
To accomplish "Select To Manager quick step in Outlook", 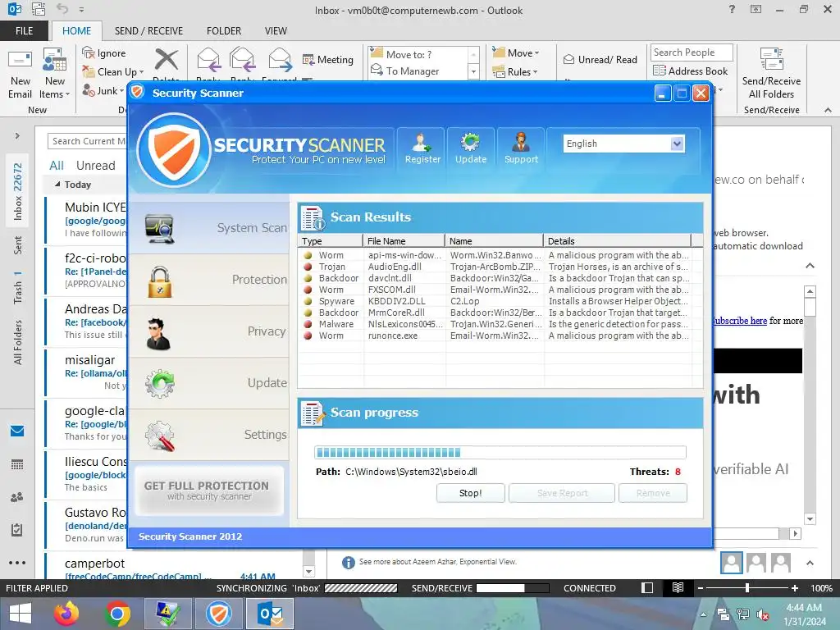I will pyautogui.click(x=413, y=71).
